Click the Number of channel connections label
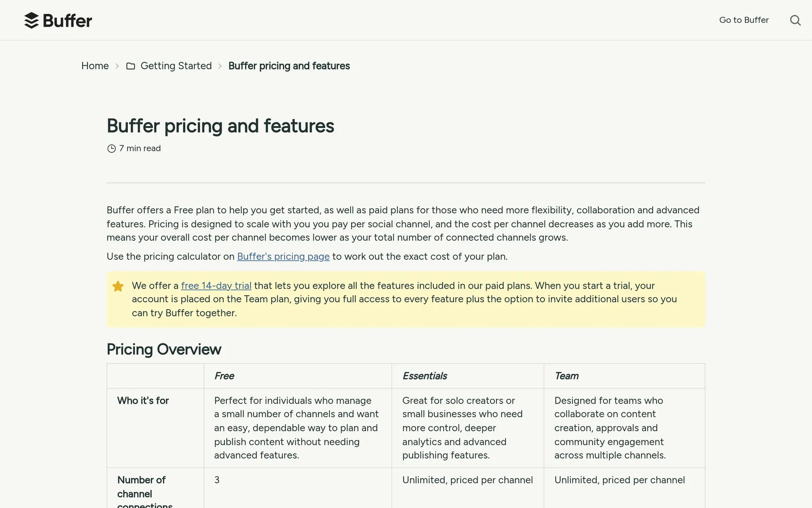 (145, 493)
